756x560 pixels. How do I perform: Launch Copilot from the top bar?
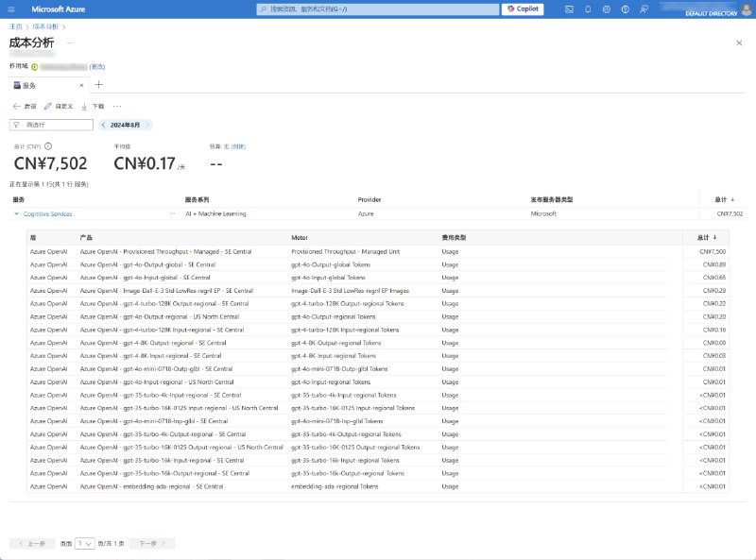pyautogui.click(x=523, y=8)
